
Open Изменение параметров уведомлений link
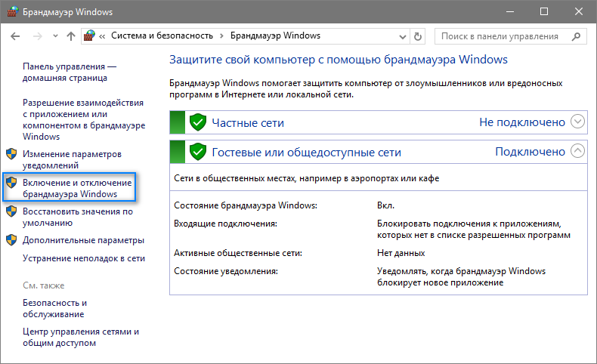[x=72, y=159]
